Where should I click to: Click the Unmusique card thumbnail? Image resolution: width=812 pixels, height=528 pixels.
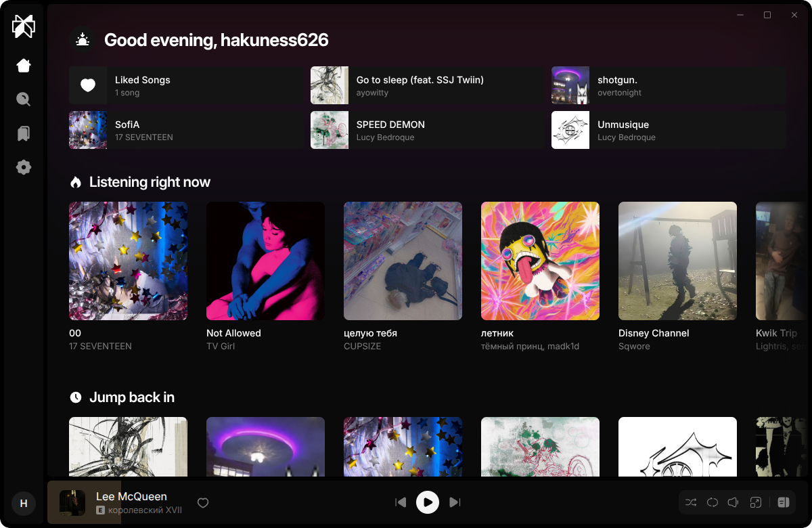570,130
